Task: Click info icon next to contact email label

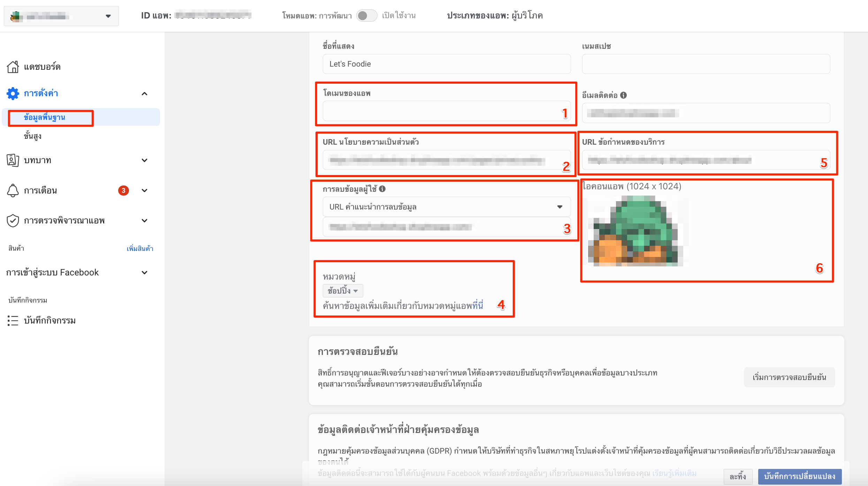Action: (x=624, y=95)
